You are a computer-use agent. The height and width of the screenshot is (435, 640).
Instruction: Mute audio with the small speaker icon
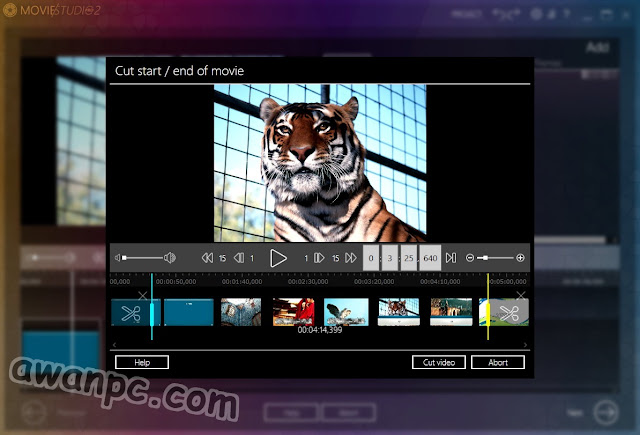point(118,258)
